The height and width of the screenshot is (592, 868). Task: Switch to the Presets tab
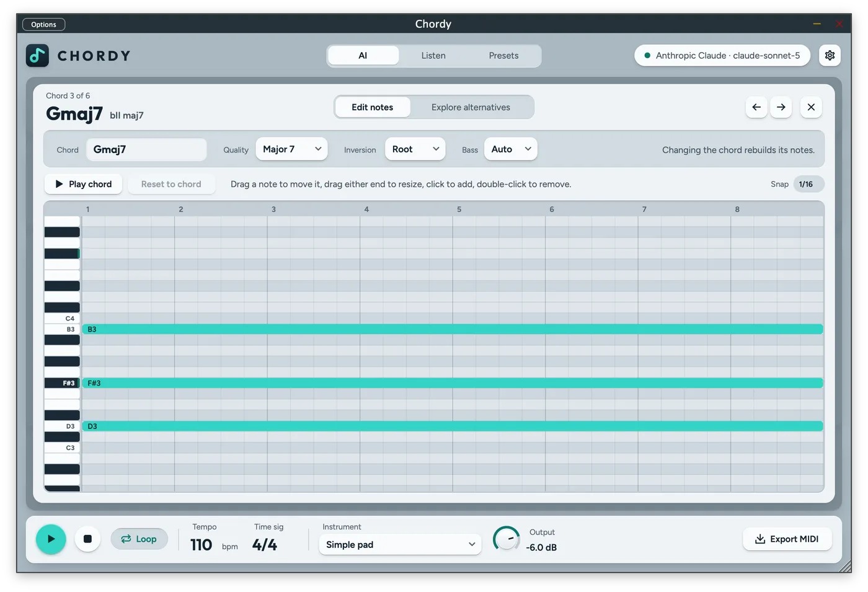[x=503, y=55]
